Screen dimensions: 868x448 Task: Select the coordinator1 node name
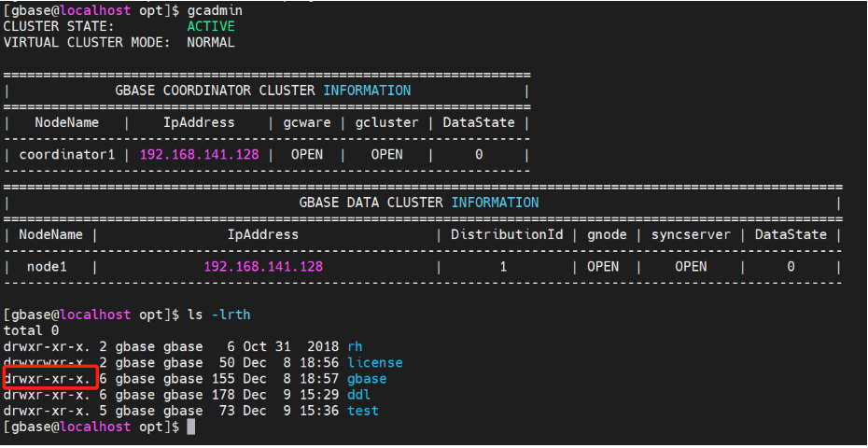[x=66, y=154]
